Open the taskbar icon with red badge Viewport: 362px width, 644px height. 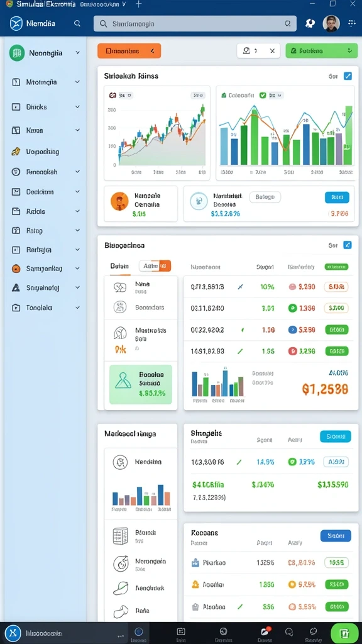coord(265,632)
